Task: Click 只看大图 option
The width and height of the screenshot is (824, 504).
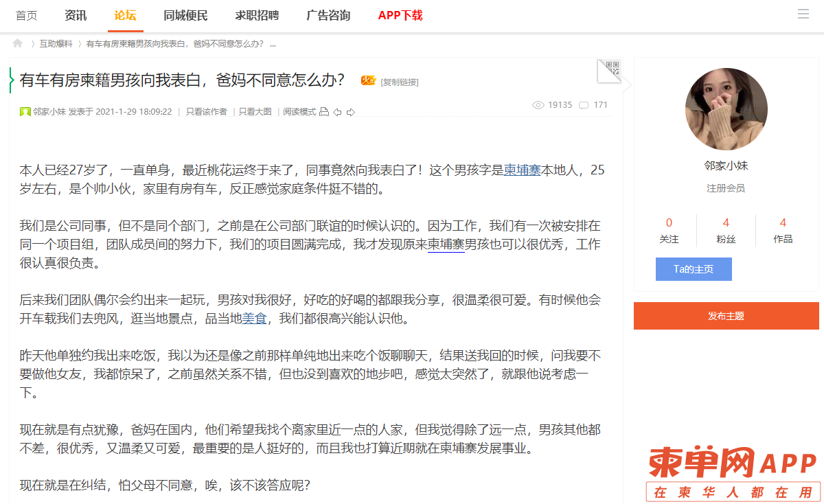Action: (x=255, y=112)
